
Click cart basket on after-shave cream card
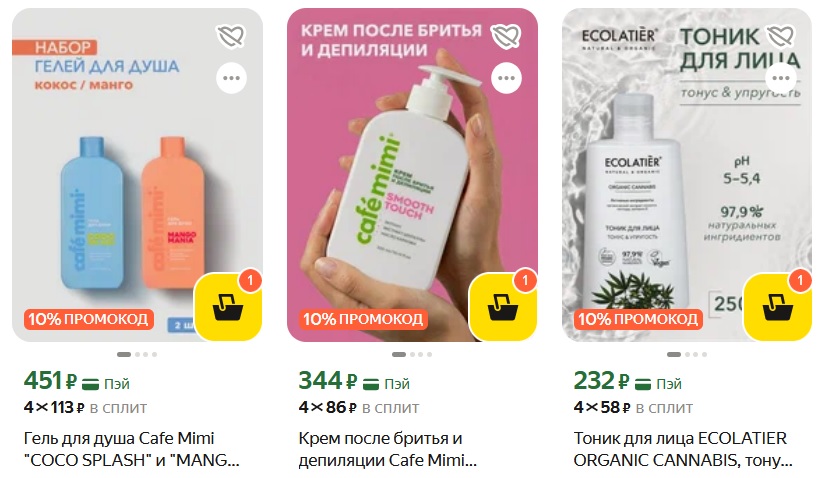click(x=503, y=307)
